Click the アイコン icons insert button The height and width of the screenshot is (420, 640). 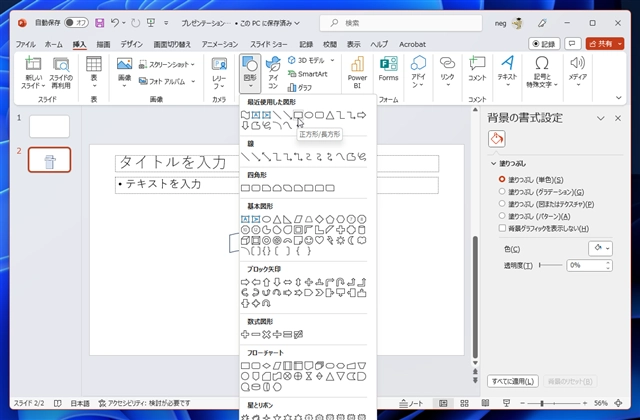point(273,73)
